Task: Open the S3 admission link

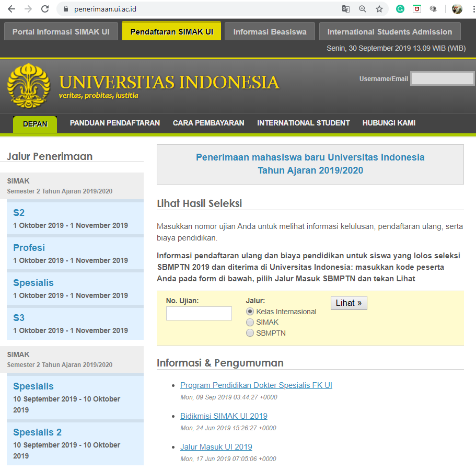Action: [x=19, y=317]
